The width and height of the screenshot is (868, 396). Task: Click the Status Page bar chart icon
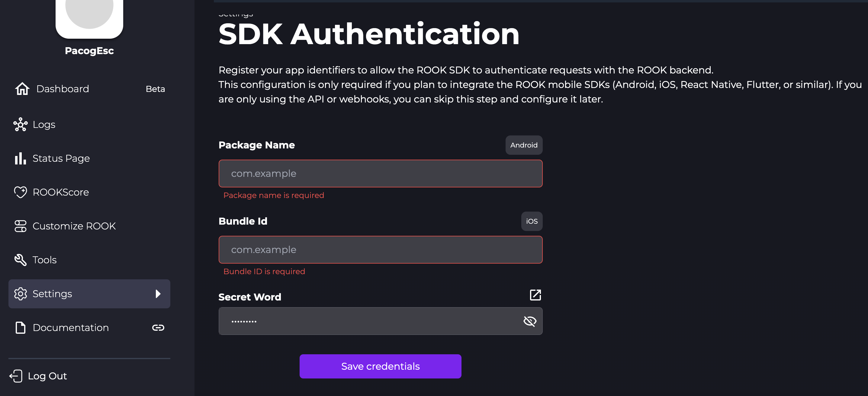20,158
